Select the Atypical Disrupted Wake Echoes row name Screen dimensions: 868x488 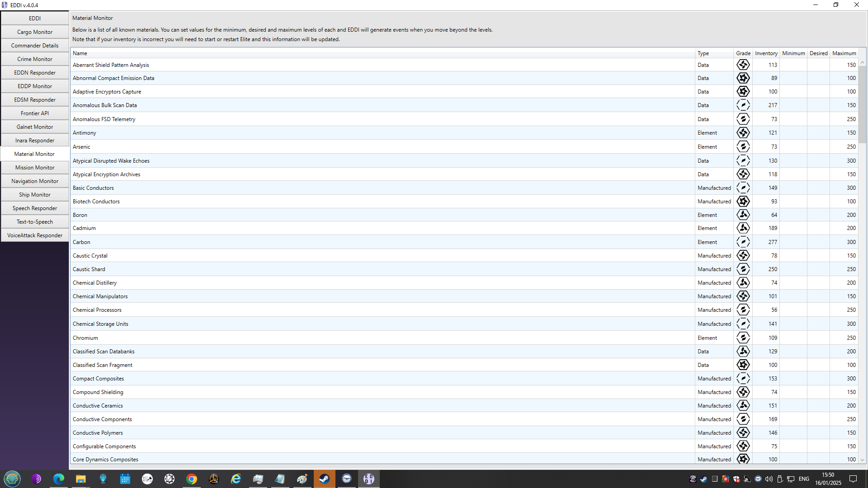click(x=111, y=160)
